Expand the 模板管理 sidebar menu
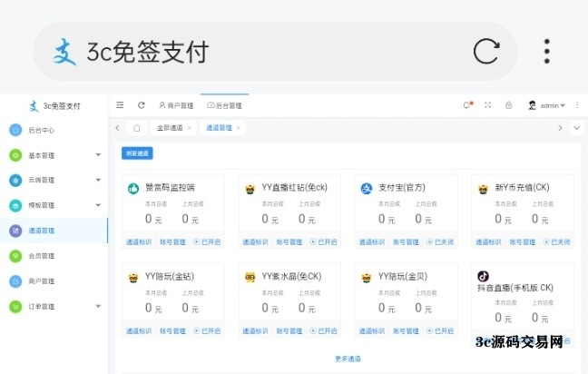This screenshot has height=374, width=588. 54,205
